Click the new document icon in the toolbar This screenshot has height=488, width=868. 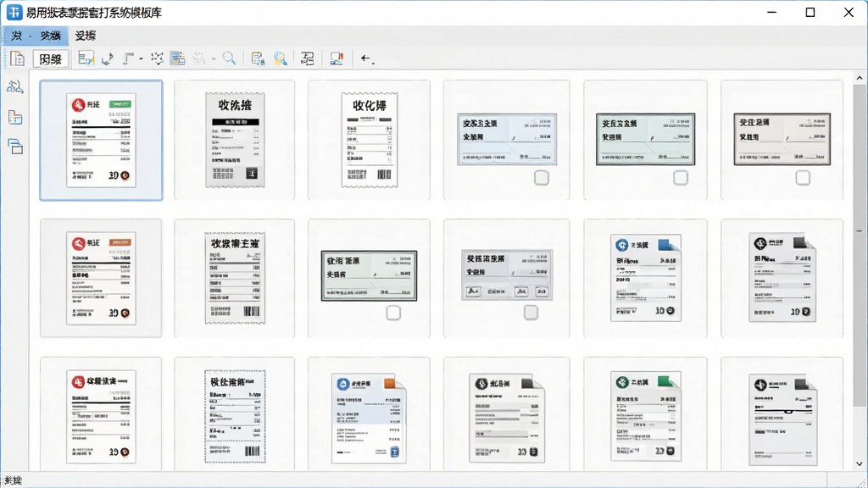pyautogui.click(x=17, y=58)
